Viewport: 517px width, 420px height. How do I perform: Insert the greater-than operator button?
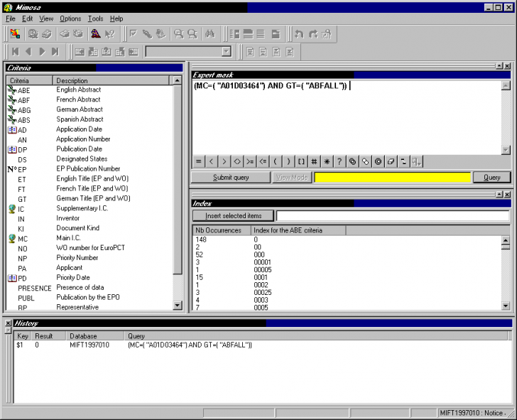point(224,161)
